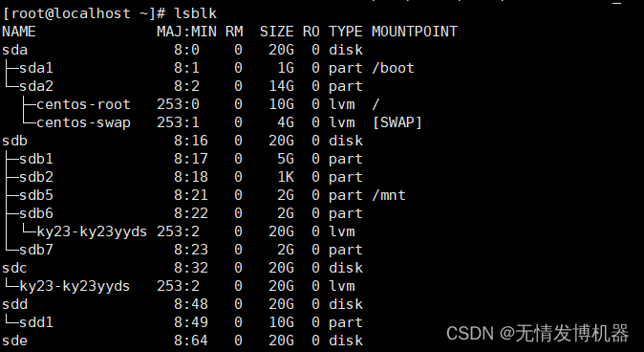
Task: Click the 8:22 device number
Action: 191,213
